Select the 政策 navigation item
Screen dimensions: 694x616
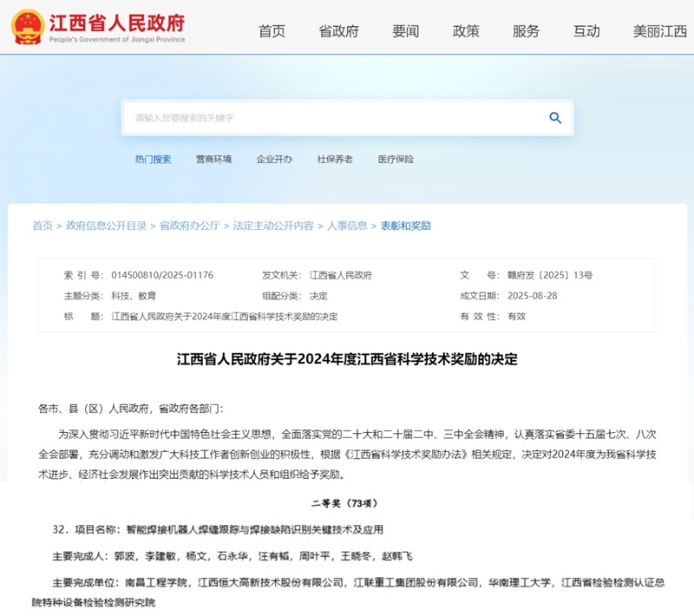pos(466,31)
